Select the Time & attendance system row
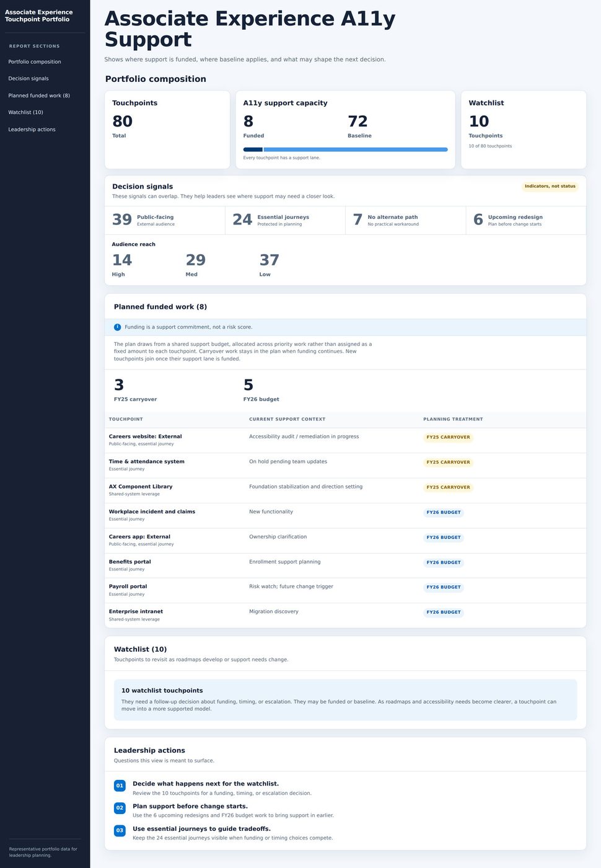Viewport: 601px width, 868px height. pyautogui.click(x=345, y=466)
